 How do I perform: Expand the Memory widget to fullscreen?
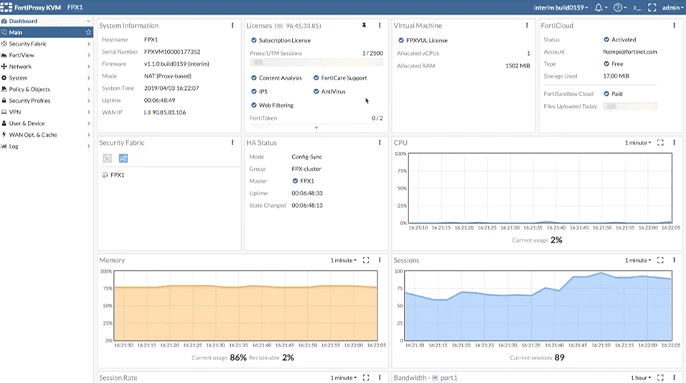(366, 260)
